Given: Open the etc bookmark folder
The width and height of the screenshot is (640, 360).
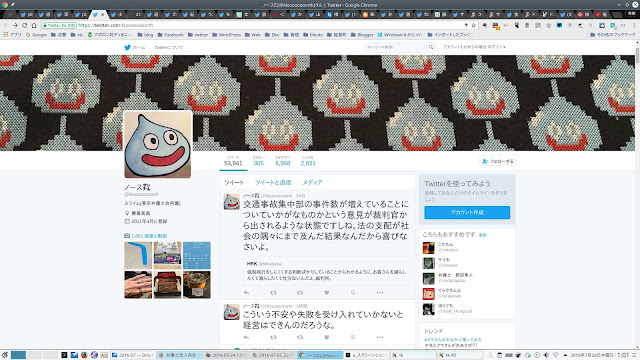Looking at the screenshot, I should tap(77, 35).
